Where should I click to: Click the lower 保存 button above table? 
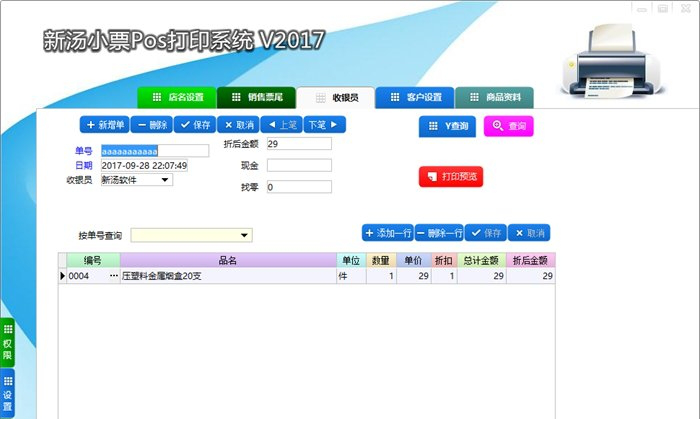click(486, 233)
